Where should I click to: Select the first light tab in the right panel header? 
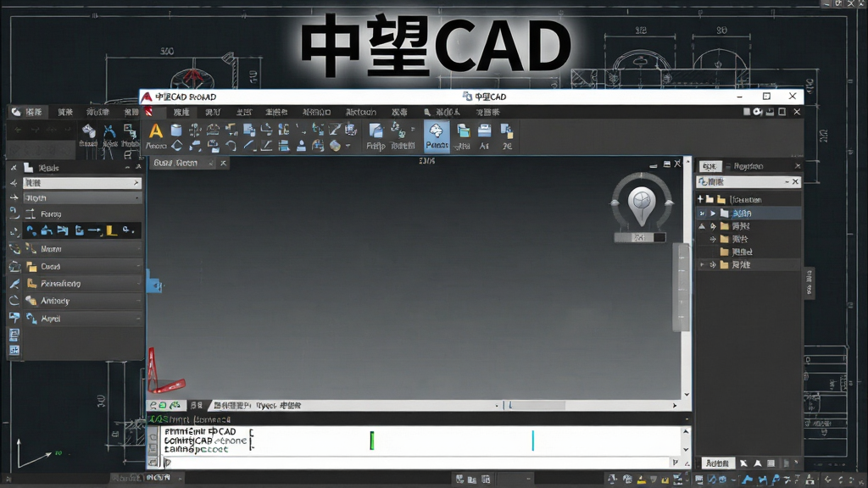pyautogui.click(x=709, y=166)
